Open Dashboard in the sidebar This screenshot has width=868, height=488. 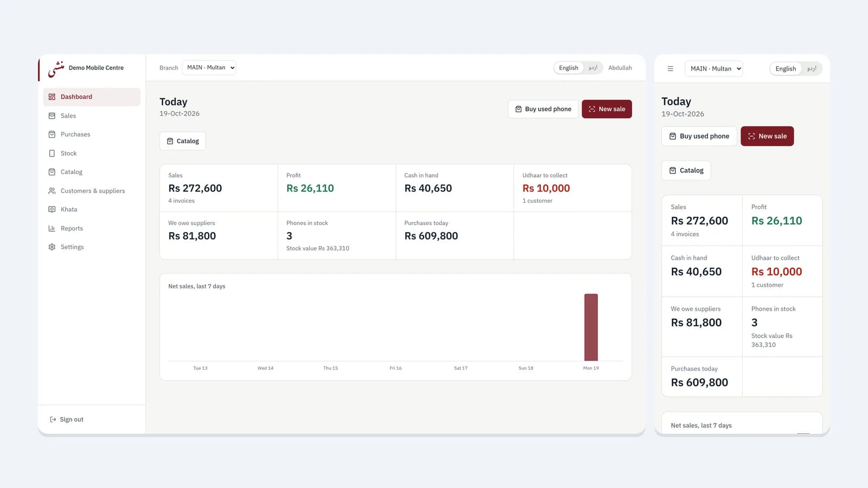click(x=92, y=97)
